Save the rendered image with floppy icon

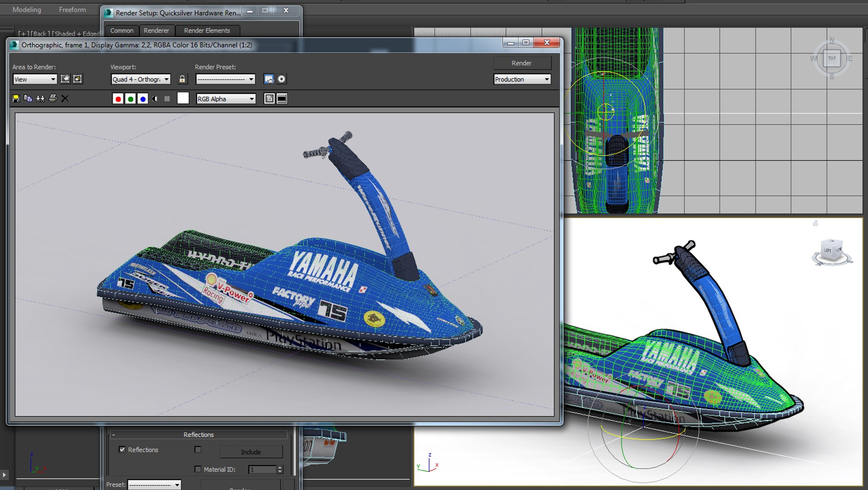[x=16, y=98]
